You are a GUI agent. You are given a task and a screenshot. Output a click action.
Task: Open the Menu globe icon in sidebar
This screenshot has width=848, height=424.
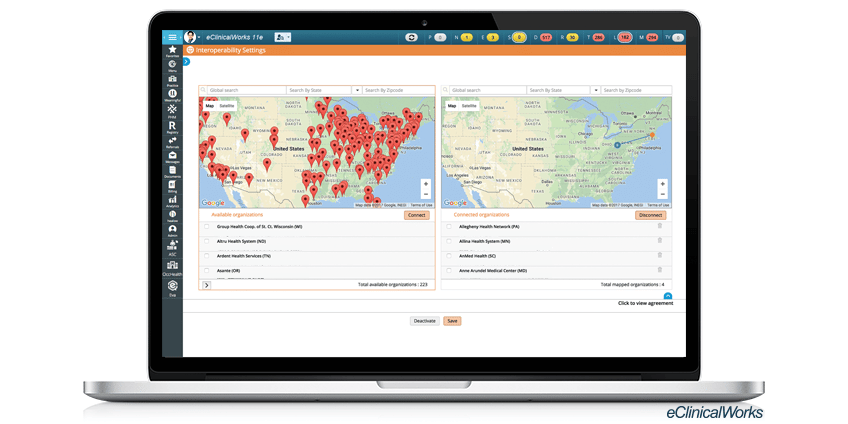[173, 65]
